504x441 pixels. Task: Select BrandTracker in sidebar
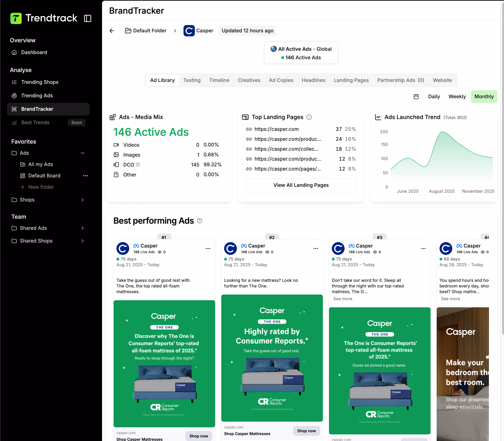48,109
